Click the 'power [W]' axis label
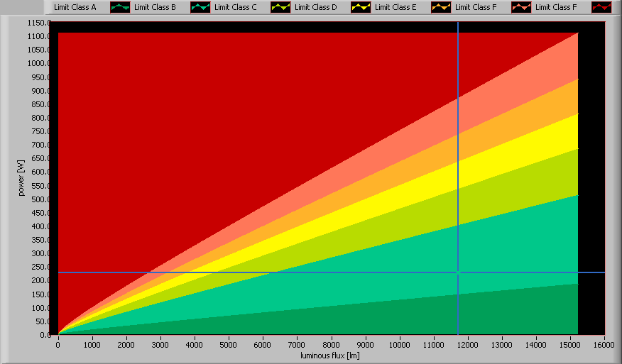Image resolution: width=622 pixels, height=364 pixels. click(x=21, y=177)
